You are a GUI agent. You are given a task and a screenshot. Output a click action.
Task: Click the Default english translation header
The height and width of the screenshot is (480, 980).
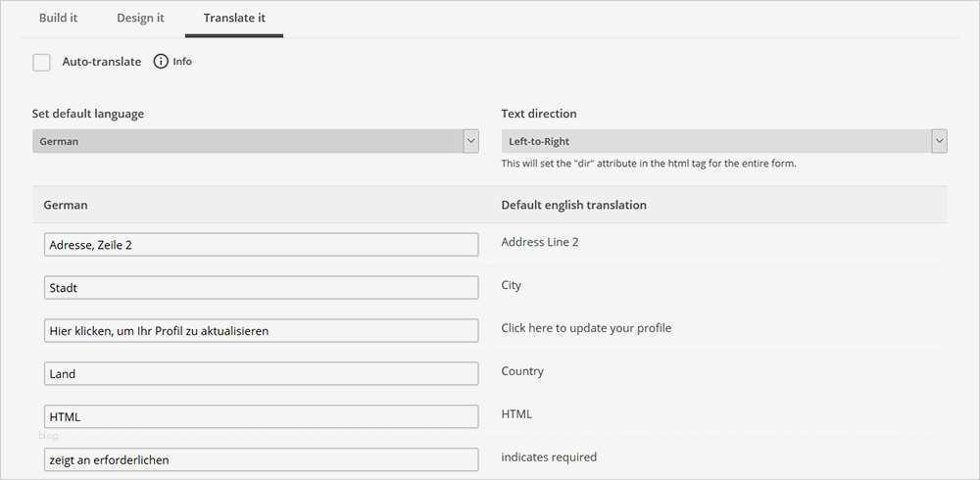point(573,205)
